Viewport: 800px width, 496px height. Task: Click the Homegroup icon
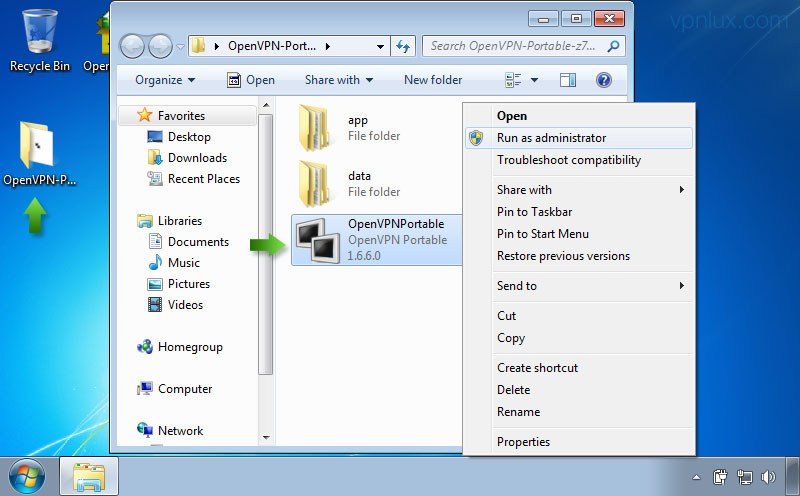(x=145, y=347)
